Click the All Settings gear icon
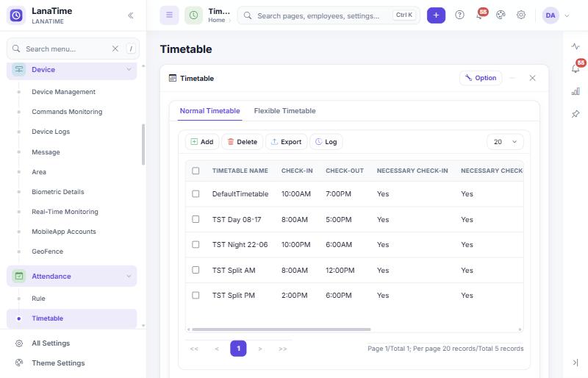Image resolution: width=588 pixels, height=378 pixels. pyautogui.click(x=19, y=343)
